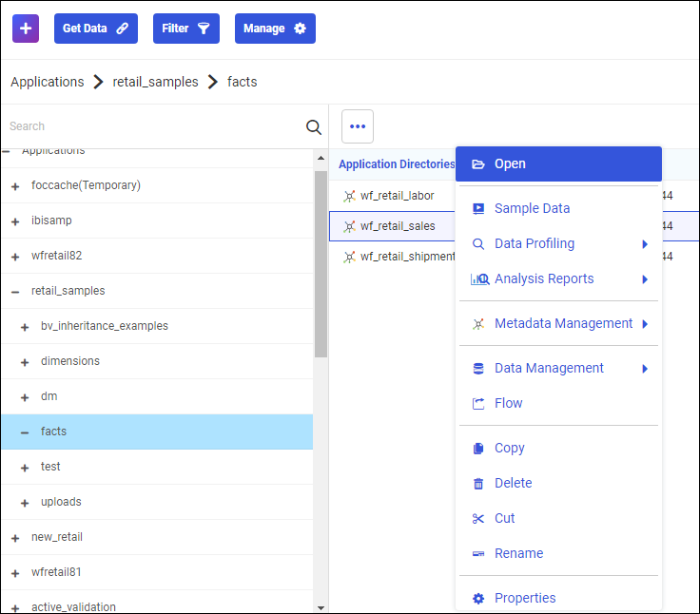
Task: Click the tree panel vertical scrollbar
Action: pyautogui.click(x=321, y=266)
